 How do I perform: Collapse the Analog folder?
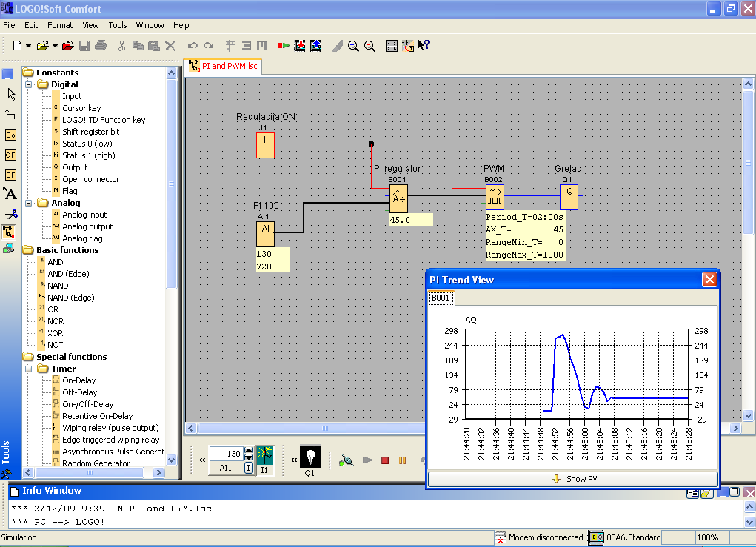coord(28,203)
